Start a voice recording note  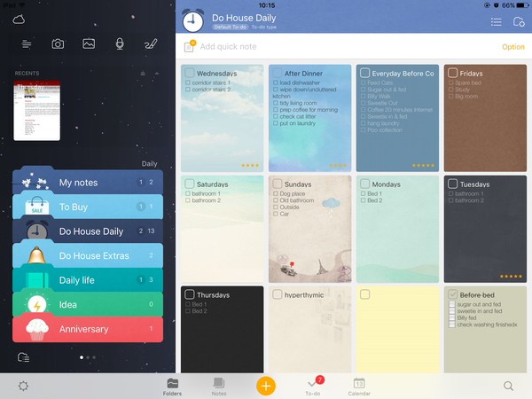coord(120,43)
